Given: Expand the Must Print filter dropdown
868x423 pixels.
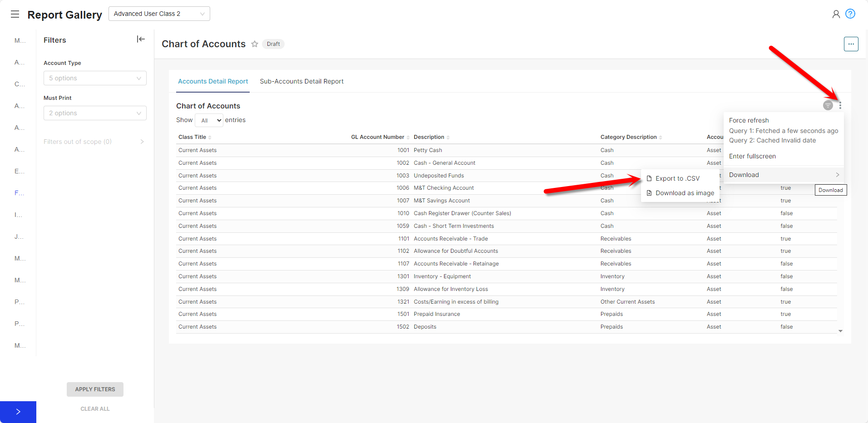Looking at the screenshot, I should click(x=95, y=113).
